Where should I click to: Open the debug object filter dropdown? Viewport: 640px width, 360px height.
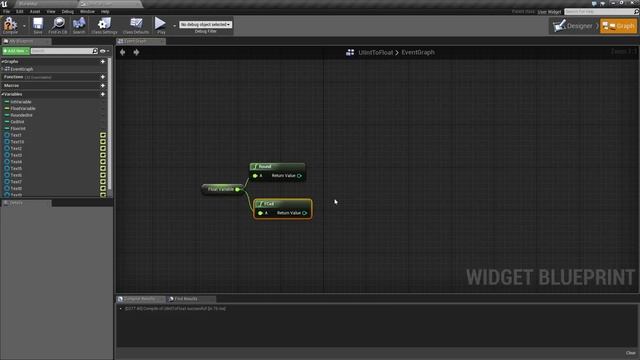point(206,24)
